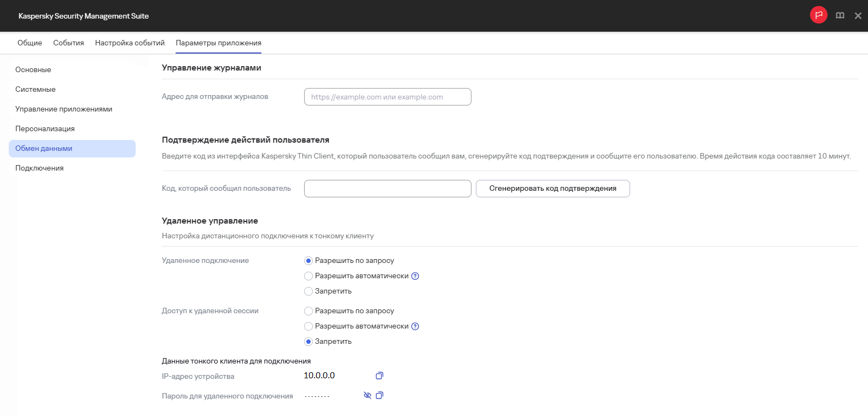The width and height of the screenshot is (868, 416).
Task: Select Управление приложениями in the sidebar
Action: pyautogui.click(x=63, y=109)
